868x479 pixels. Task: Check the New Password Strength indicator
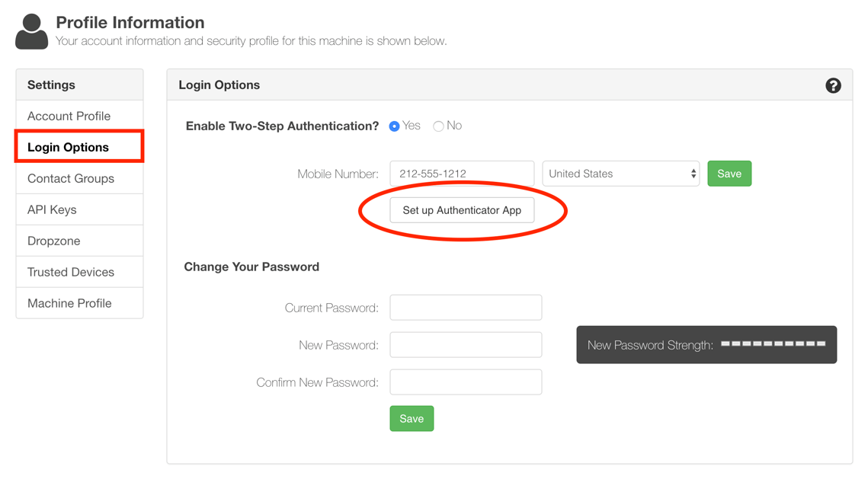(706, 344)
